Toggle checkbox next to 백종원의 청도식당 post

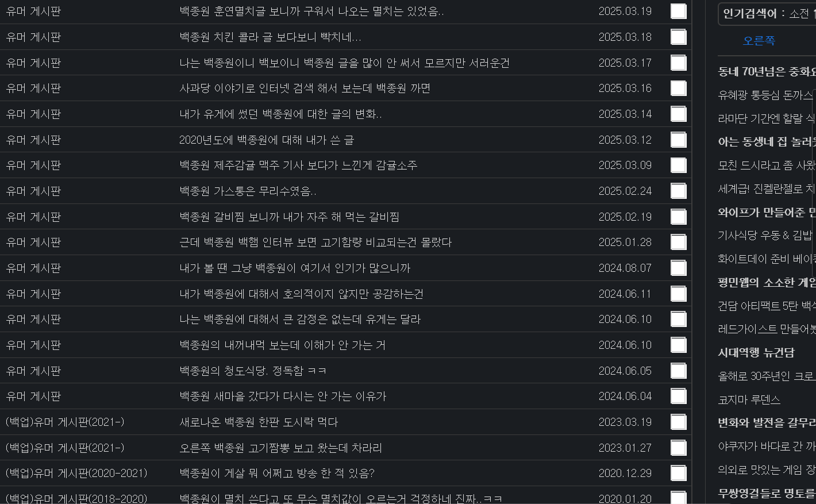coord(678,371)
